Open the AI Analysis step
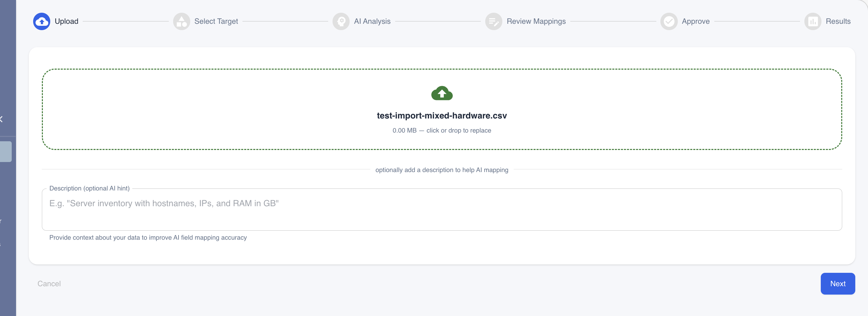 click(372, 21)
